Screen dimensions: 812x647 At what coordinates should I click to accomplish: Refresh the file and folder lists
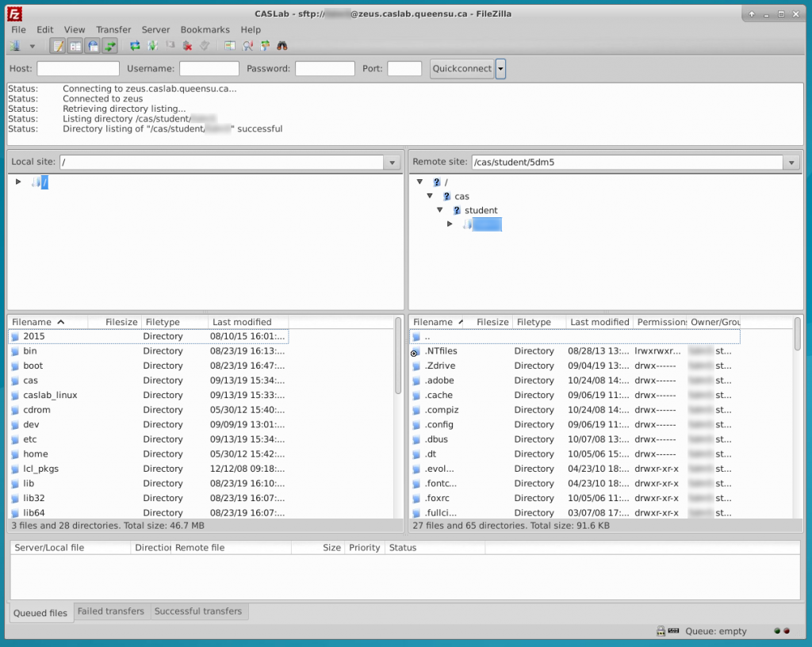[x=135, y=46]
